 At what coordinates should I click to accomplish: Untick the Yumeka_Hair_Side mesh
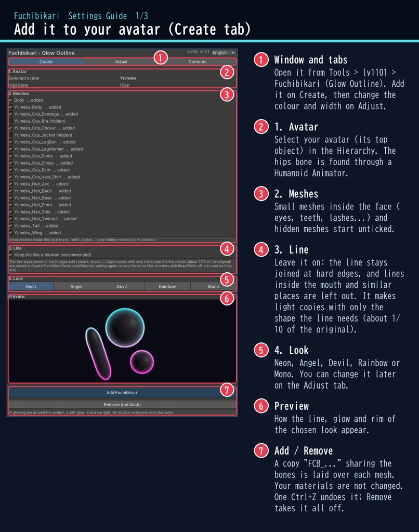[x=11, y=212]
